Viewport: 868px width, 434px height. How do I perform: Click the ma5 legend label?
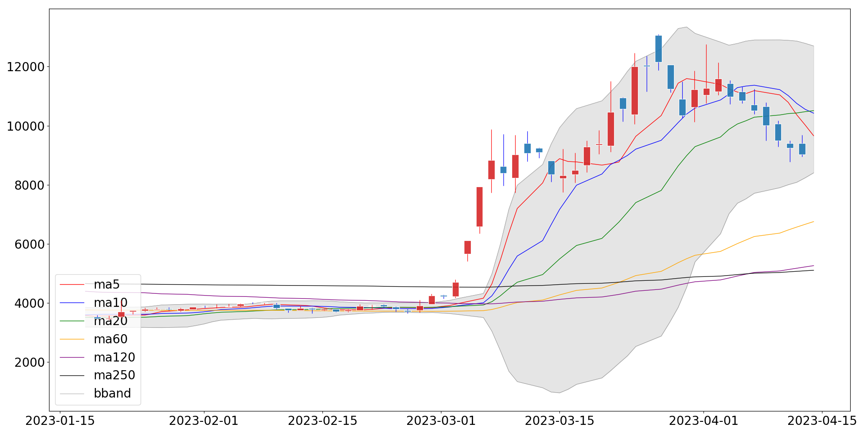coord(106,285)
